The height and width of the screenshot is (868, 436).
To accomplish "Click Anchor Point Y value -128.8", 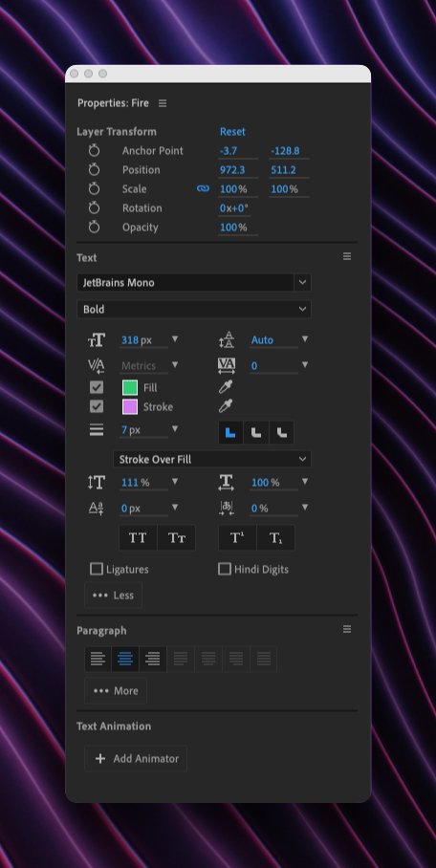I will (285, 151).
